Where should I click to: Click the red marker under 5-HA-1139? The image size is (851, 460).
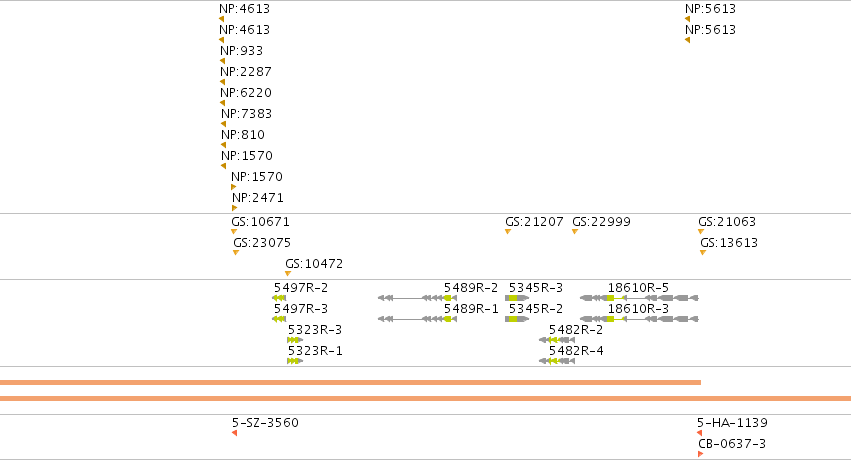pos(700,433)
